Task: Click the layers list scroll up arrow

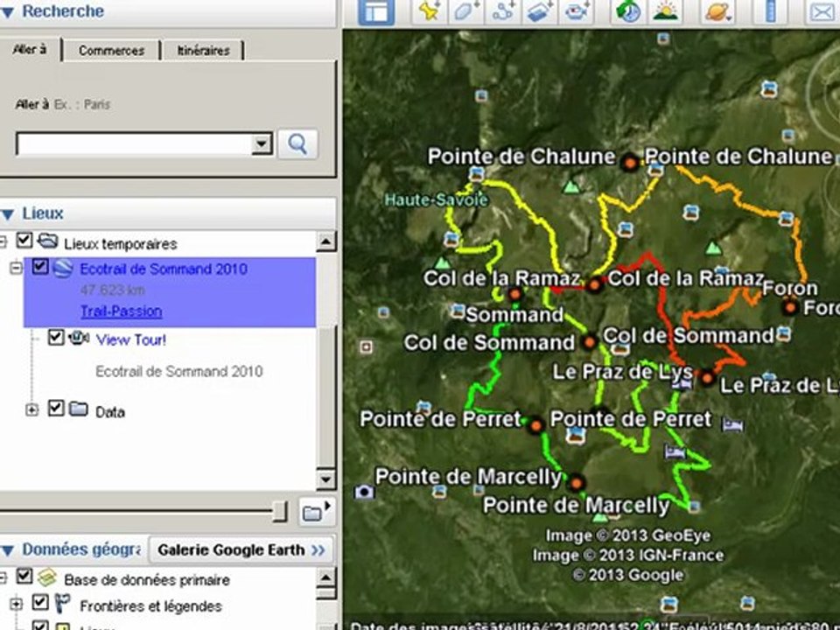Action: click(326, 577)
